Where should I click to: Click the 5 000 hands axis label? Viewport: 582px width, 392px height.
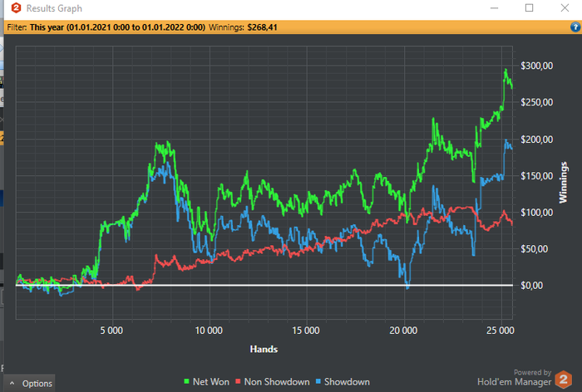tap(111, 331)
